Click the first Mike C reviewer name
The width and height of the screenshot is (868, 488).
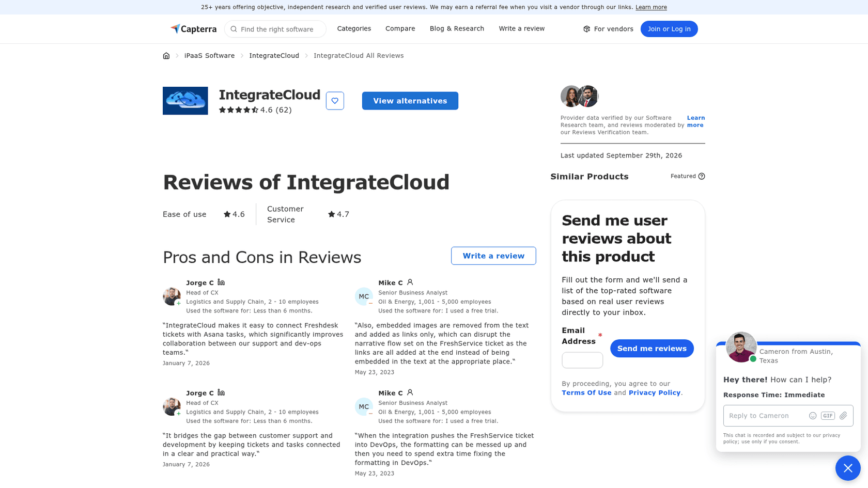click(390, 283)
